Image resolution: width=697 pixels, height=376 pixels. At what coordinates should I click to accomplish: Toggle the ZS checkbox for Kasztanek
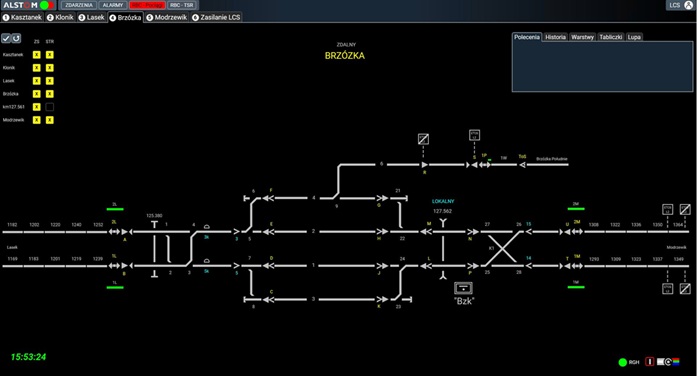36,55
